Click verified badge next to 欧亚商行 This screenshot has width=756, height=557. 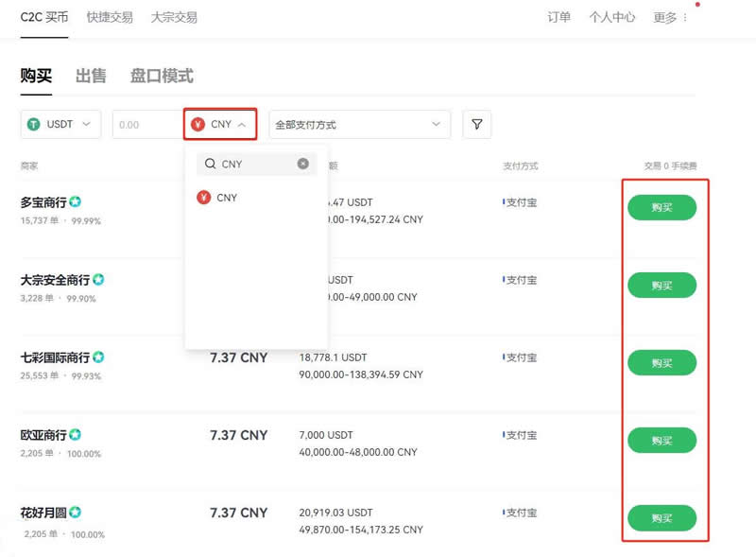pyautogui.click(x=75, y=435)
